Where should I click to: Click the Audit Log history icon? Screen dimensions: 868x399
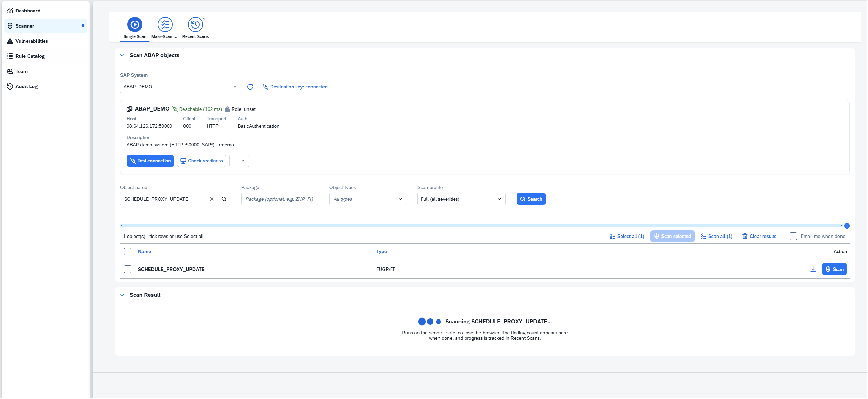(10, 86)
